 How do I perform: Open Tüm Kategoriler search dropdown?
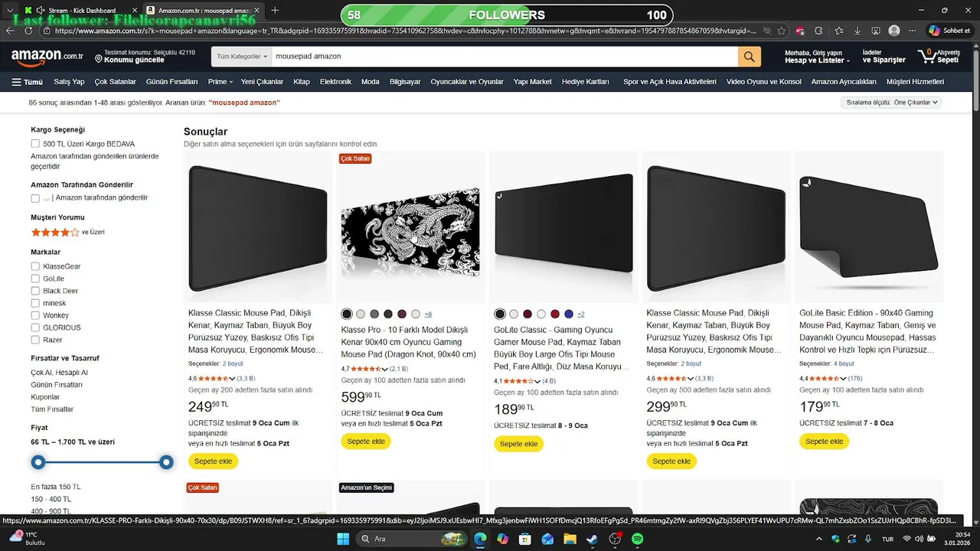click(x=242, y=57)
